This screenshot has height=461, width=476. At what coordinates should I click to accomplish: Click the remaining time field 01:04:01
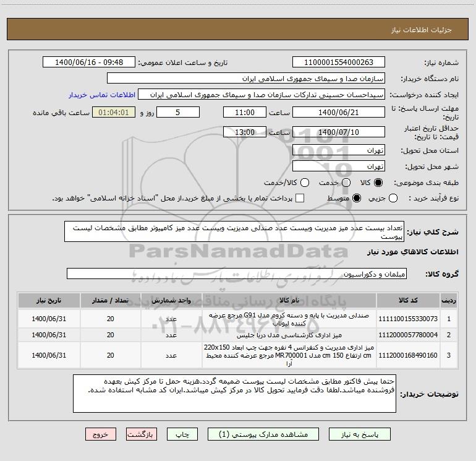[114, 112]
